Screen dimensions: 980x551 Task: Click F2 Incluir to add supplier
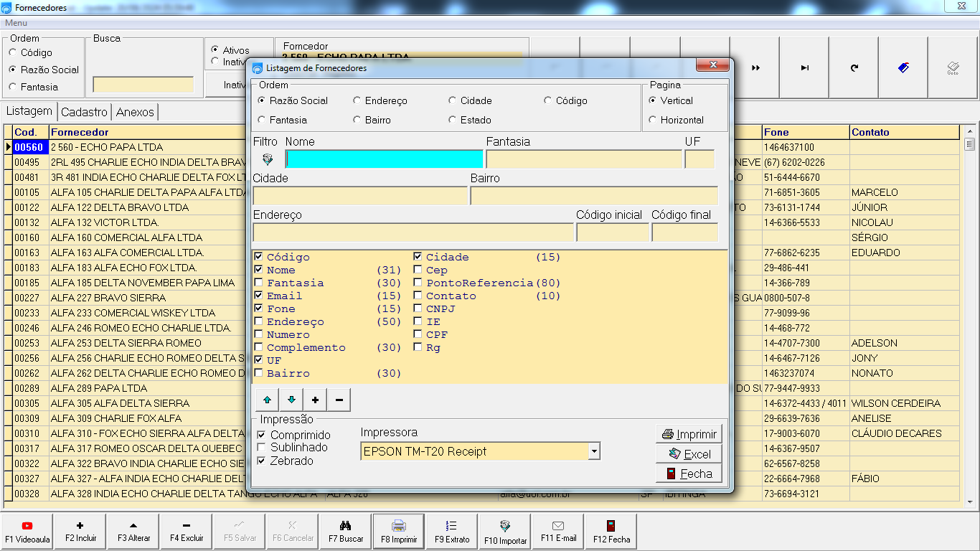80,532
